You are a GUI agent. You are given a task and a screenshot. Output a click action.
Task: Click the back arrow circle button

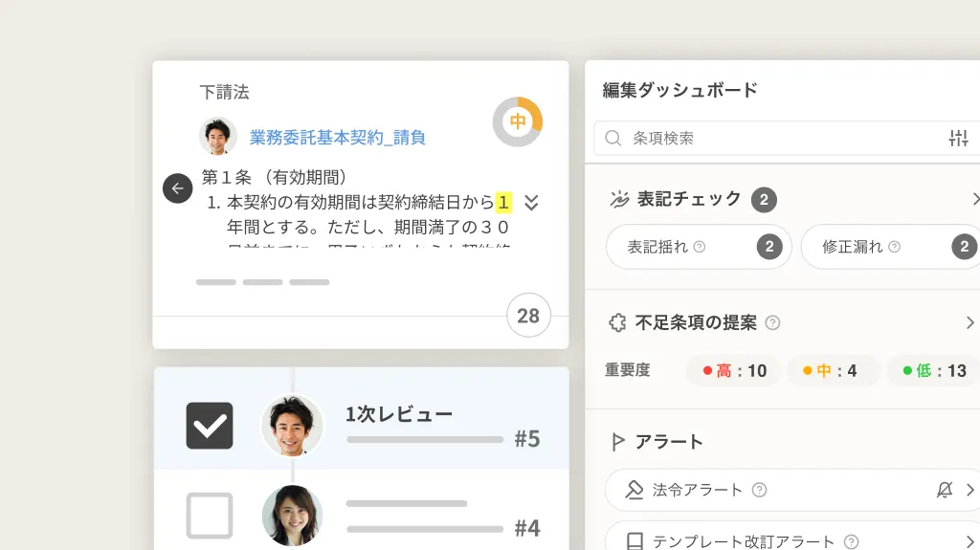coord(177,188)
